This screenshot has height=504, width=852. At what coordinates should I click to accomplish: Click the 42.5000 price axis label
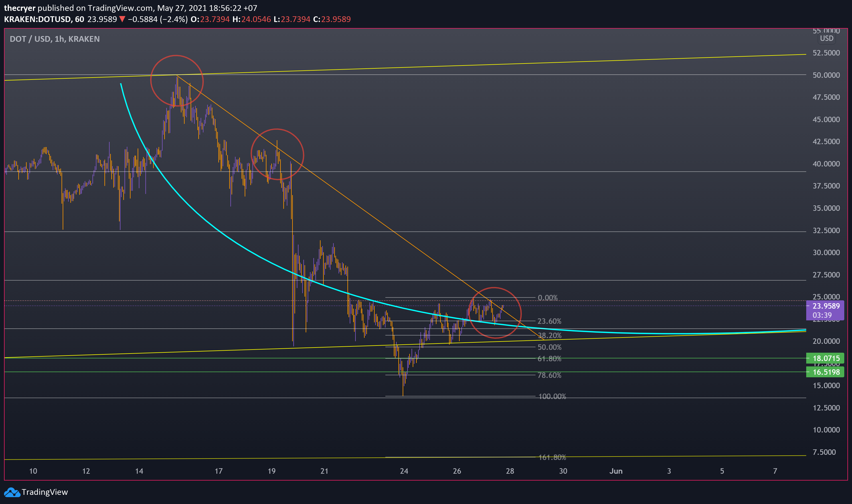[x=826, y=141]
